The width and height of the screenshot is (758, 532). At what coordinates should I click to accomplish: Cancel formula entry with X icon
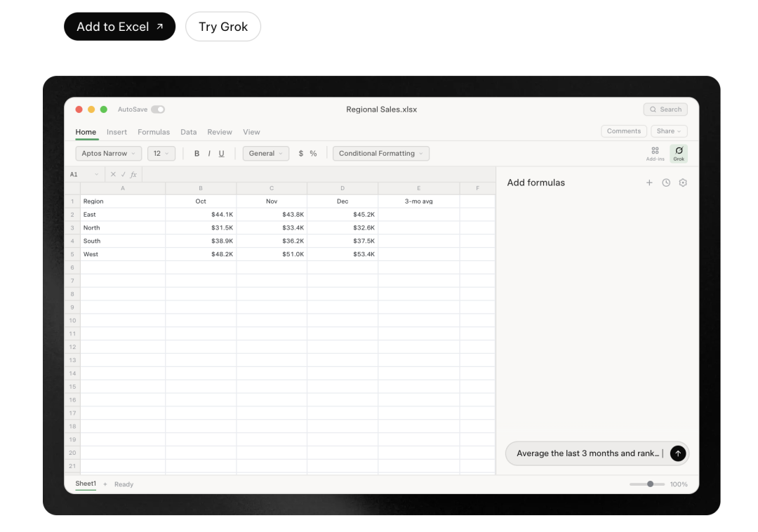coord(113,175)
